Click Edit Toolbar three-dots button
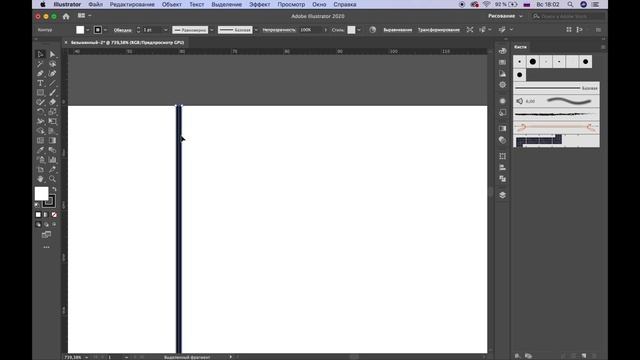The width and height of the screenshot is (640, 360). click(47, 247)
